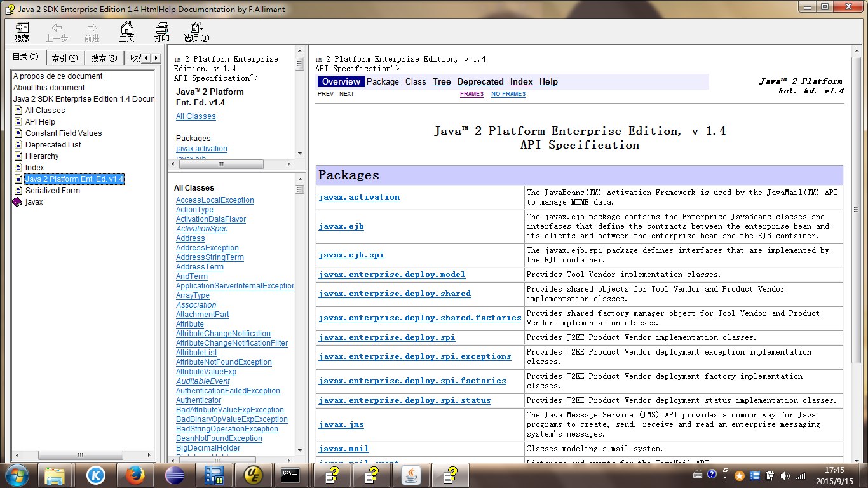
Task: Open Index in the top navigation bar
Action: tap(522, 82)
